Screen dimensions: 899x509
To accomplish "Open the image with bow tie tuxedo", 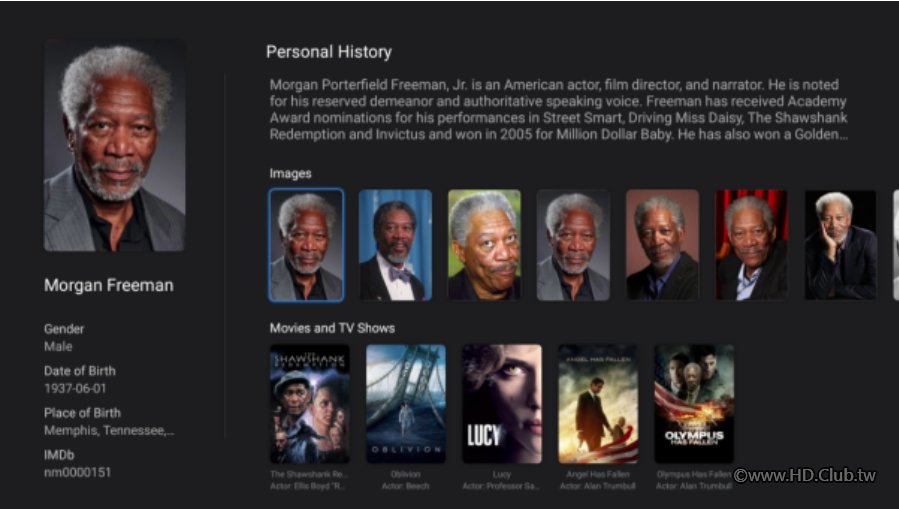I will (395, 245).
